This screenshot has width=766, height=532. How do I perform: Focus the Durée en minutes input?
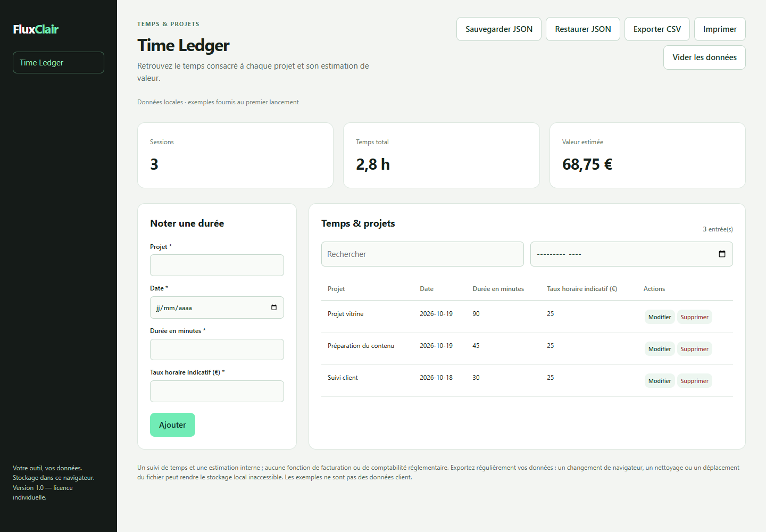click(x=217, y=350)
